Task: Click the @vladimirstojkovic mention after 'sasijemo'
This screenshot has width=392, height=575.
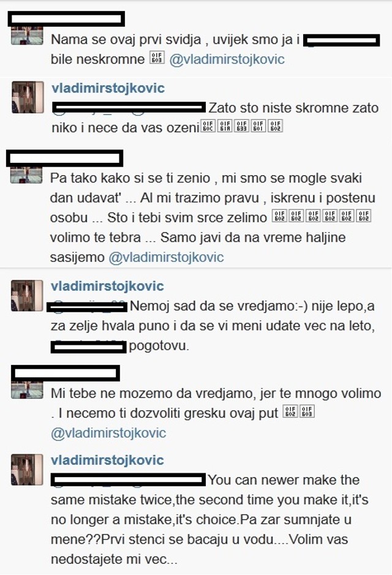Action: pos(166,257)
